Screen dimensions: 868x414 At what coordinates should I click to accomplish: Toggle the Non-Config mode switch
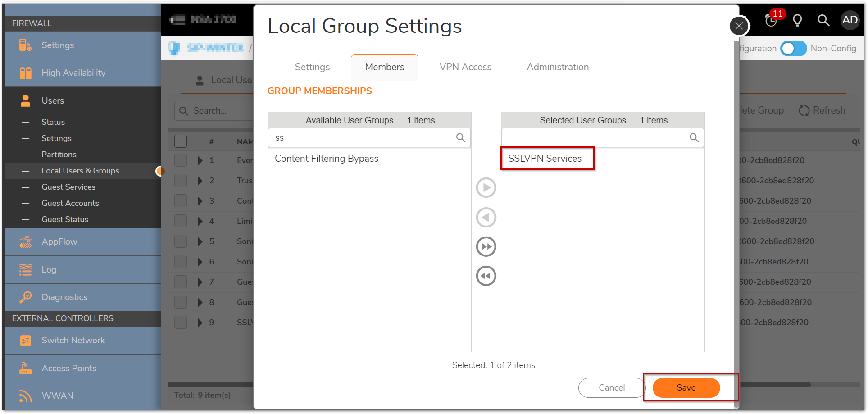(x=794, y=49)
